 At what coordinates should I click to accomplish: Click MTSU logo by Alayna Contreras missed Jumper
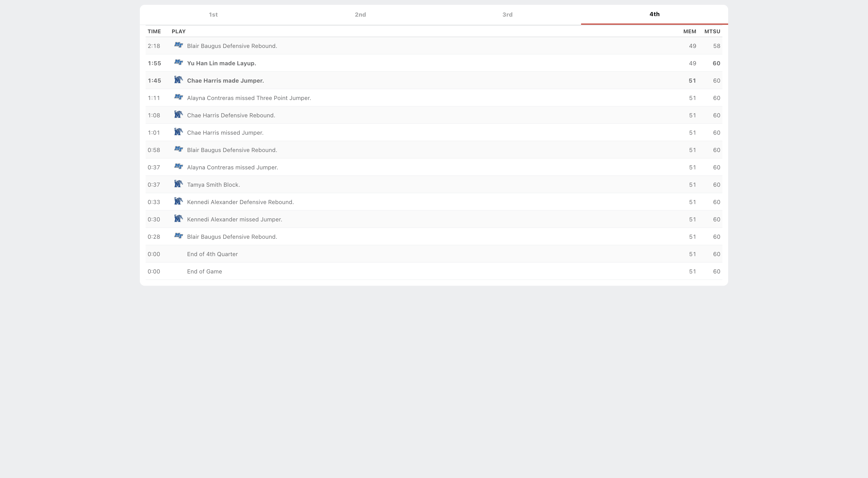click(178, 167)
